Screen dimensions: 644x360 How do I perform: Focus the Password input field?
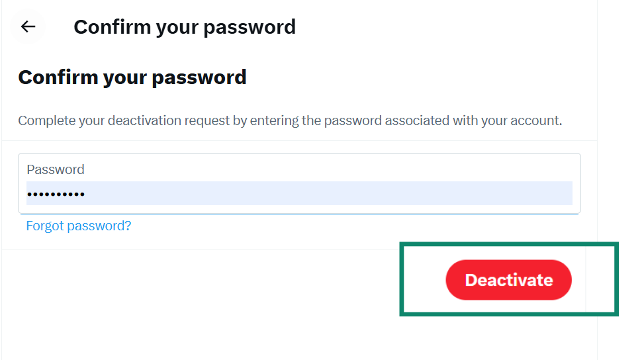coord(299,193)
